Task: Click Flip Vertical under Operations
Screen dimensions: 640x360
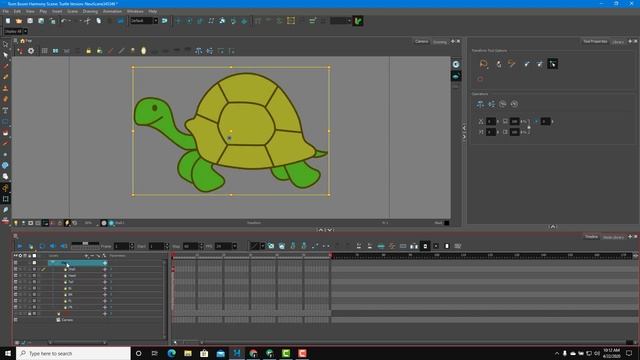Action: pos(491,104)
